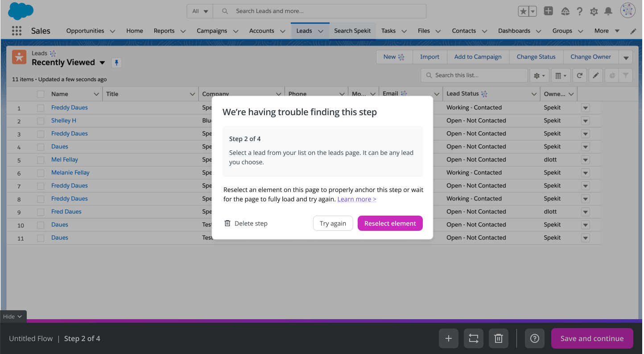Click the Salesforce cloud logo
The height and width of the screenshot is (354, 644).
pyautogui.click(x=21, y=11)
